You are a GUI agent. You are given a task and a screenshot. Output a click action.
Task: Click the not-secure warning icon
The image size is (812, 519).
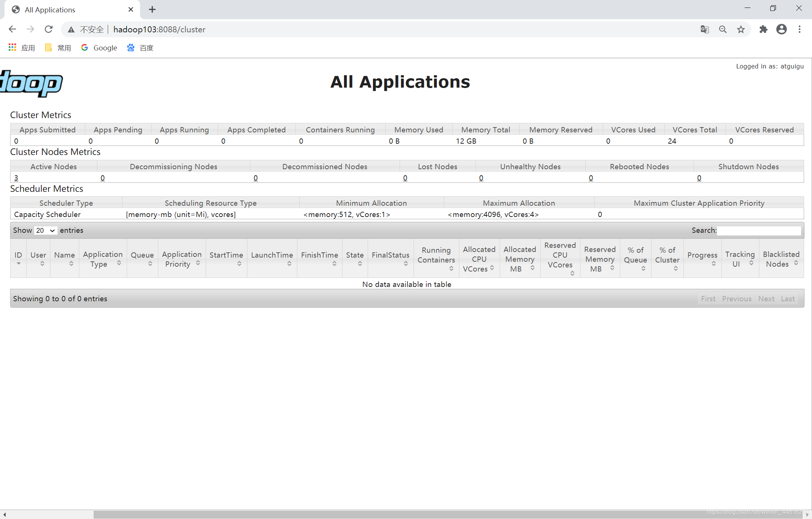click(x=71, y=29)
